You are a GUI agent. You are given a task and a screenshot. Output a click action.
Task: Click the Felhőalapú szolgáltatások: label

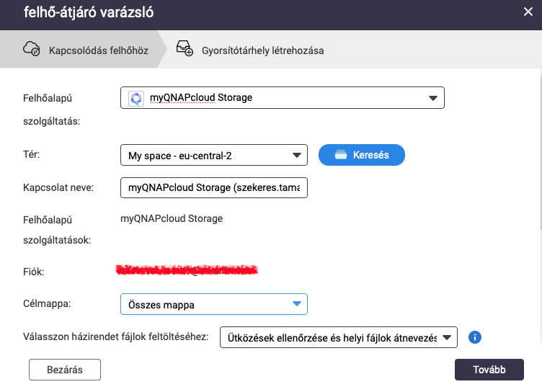point(57,230)
